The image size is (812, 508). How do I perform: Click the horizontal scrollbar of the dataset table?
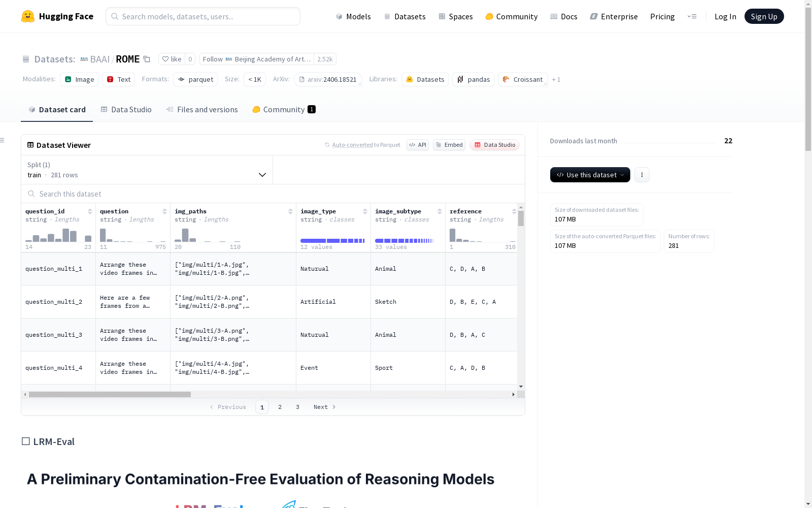coord(110,394)
